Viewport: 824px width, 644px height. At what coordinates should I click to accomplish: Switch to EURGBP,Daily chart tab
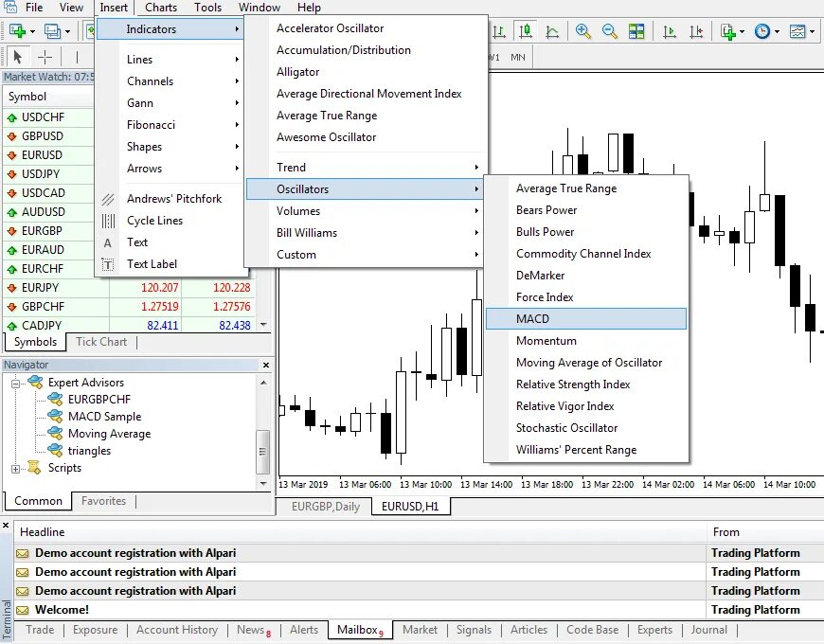(x=325, y=507)
